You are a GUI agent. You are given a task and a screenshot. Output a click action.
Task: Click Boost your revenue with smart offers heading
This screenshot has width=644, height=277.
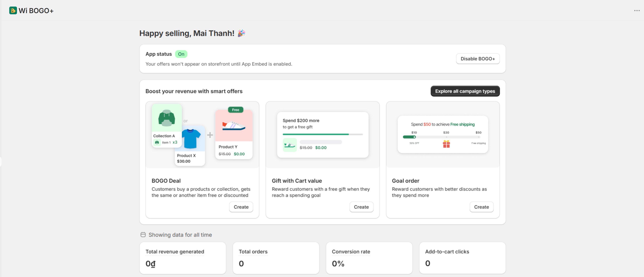[194, 91]
